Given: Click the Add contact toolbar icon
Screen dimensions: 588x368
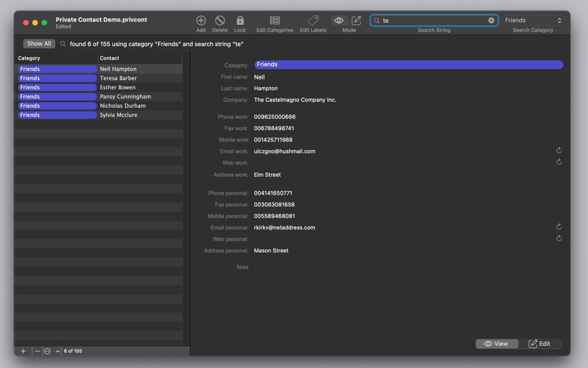Looking at the screenshot, I should pyautogui.click(x=201, y=20).
